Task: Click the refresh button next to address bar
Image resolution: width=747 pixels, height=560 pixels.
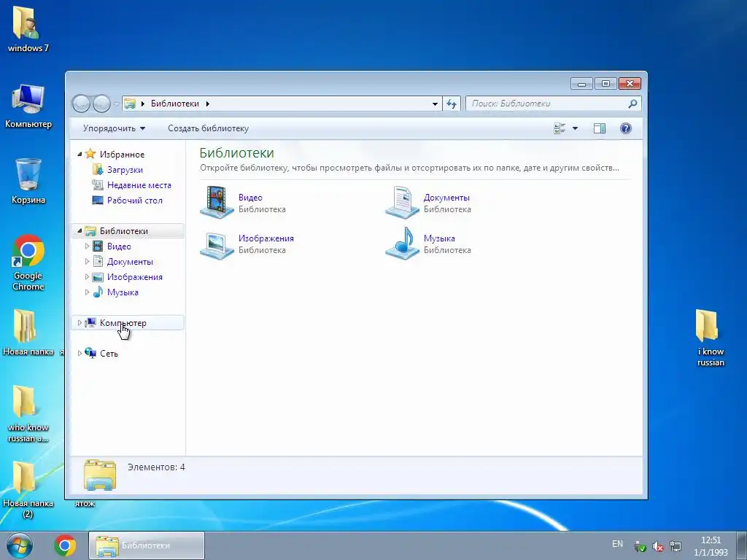Action: (452, 104)
